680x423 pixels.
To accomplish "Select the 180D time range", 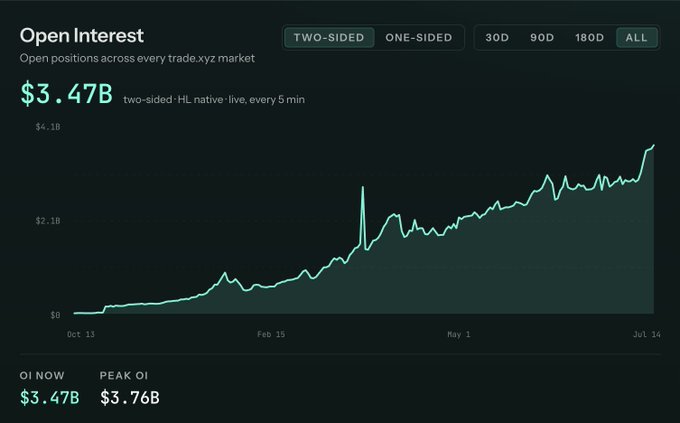I will click(x=589, y=38).
